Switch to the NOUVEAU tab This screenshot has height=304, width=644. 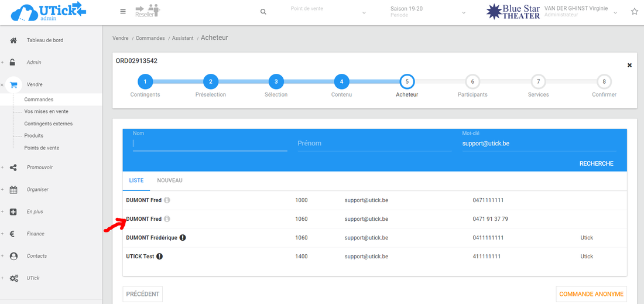click(x=170, y=180)
